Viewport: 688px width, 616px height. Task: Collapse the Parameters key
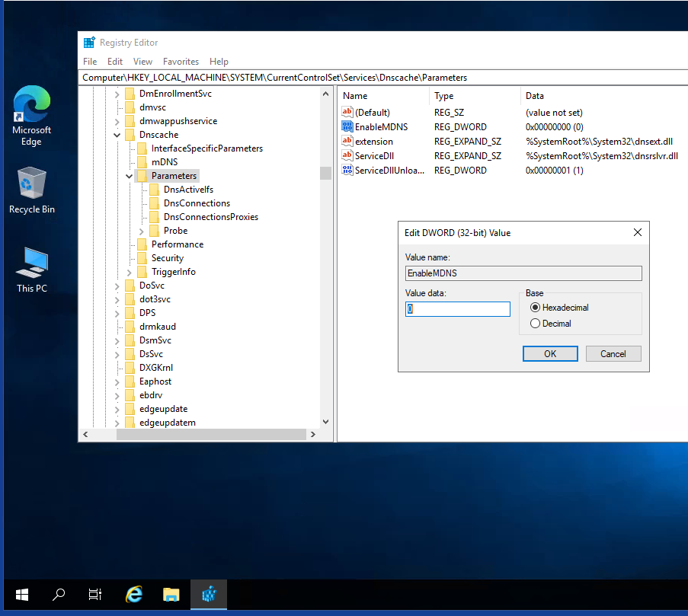[x=129, y=176]
